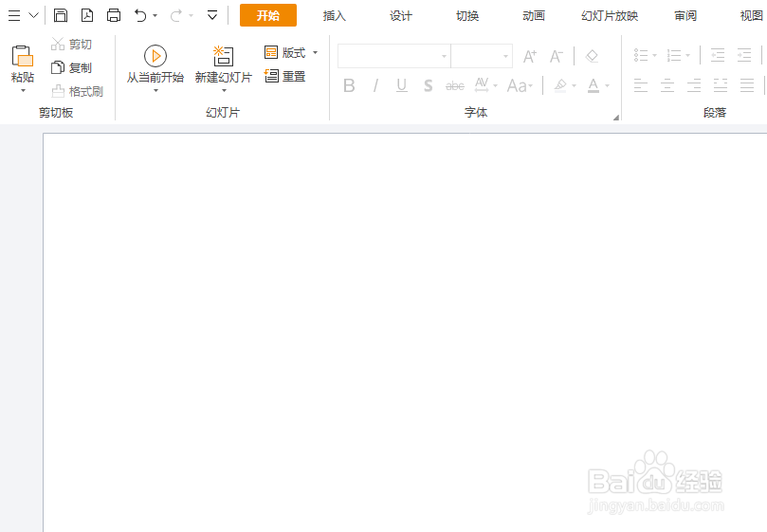
Task: Click the 重置 reset button
Action: (285, 76)
